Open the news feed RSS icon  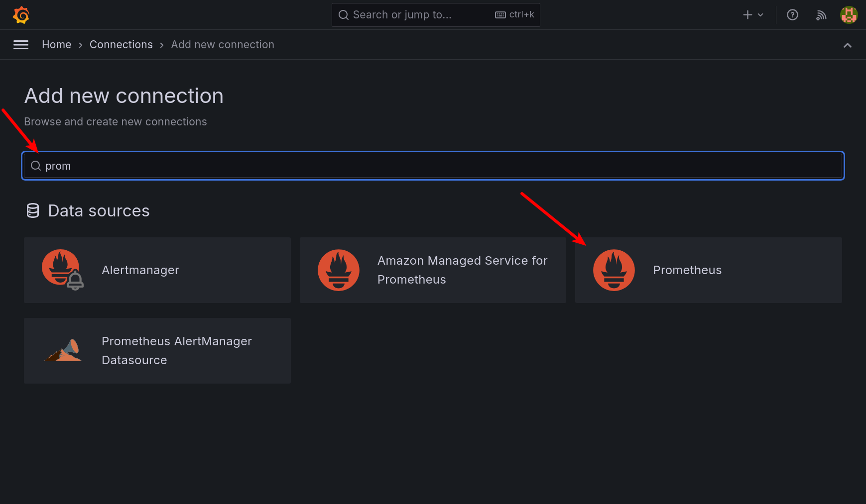tap(821, 15)
